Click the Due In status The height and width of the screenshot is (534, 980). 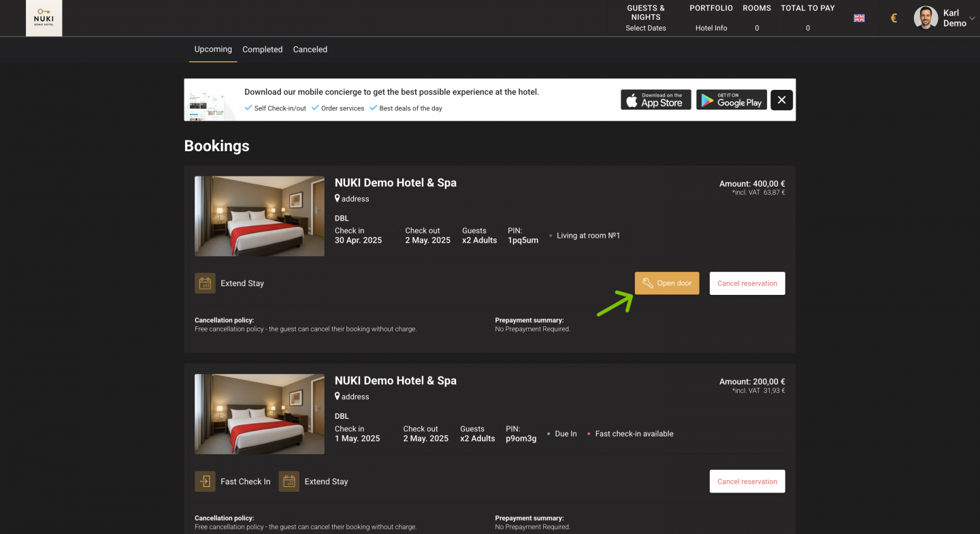[566, 434]
